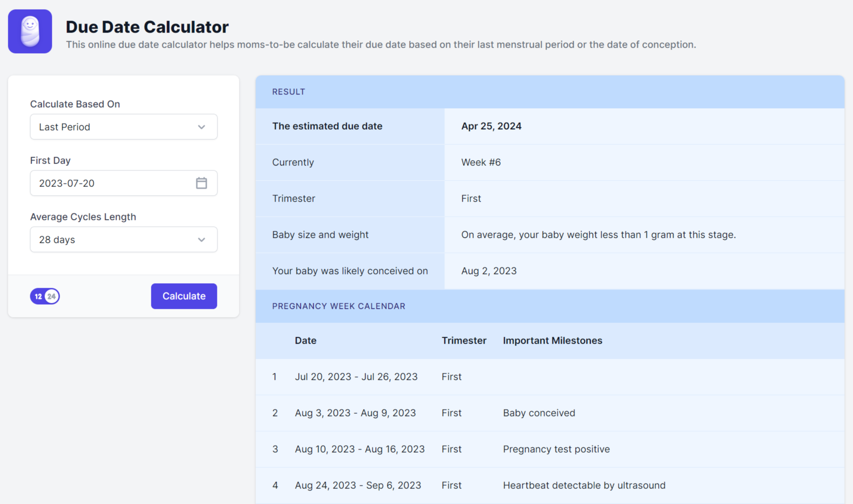Toggle the 12/24 hour format switch
This screenshot has height=504, width=853.
45,296
